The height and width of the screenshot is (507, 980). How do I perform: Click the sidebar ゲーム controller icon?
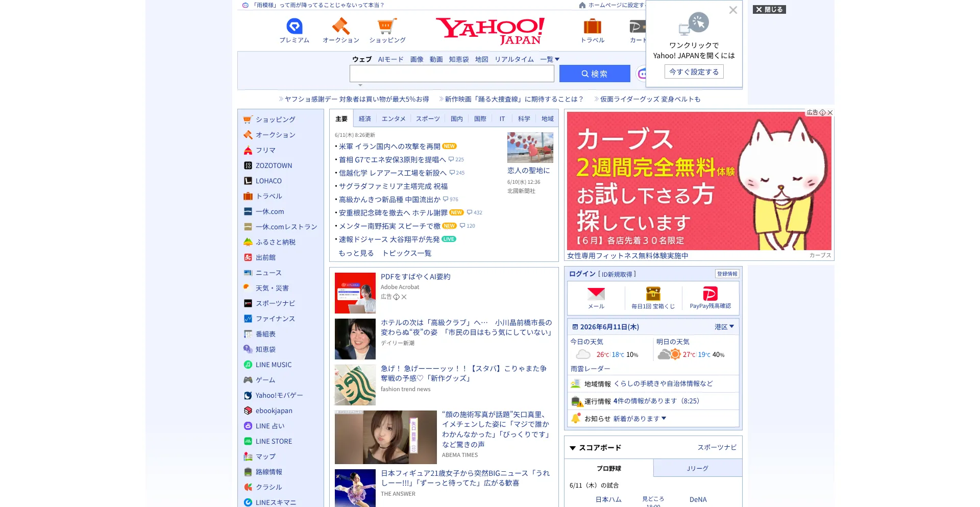(x=248, y=380)
